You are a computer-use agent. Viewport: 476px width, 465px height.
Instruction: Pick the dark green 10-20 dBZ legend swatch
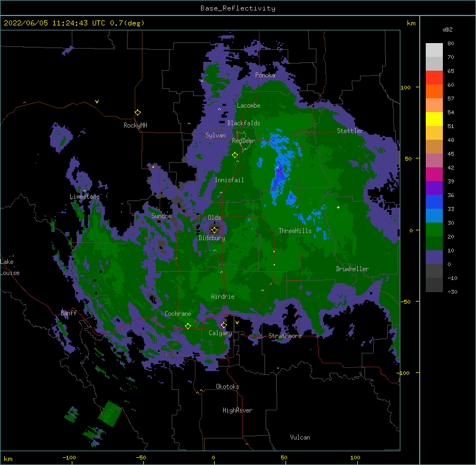tap(434, 244)
